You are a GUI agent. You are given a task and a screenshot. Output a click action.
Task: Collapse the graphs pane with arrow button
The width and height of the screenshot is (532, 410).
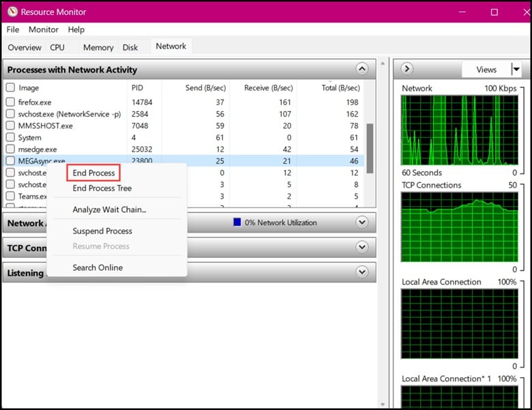407,69
